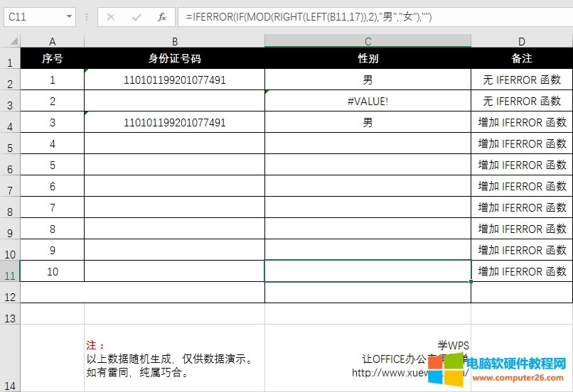Open the Name Box dropdown arrow

coord(69,16)
